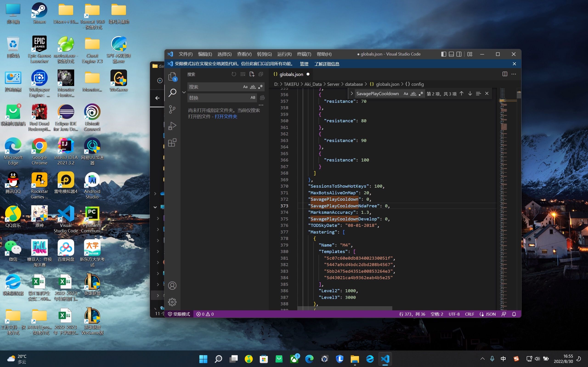Open notifications bell in status bar
Screen dimensions: 588x367
(x=514, y=314)
